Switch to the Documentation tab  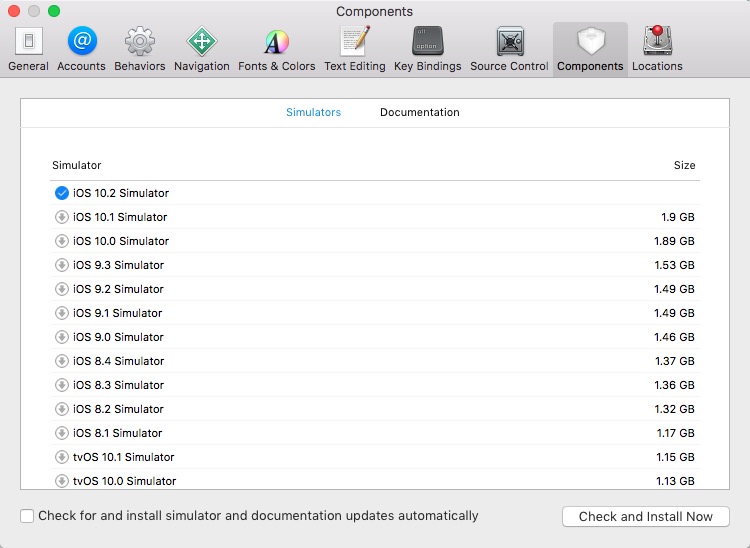pos(419,112)
